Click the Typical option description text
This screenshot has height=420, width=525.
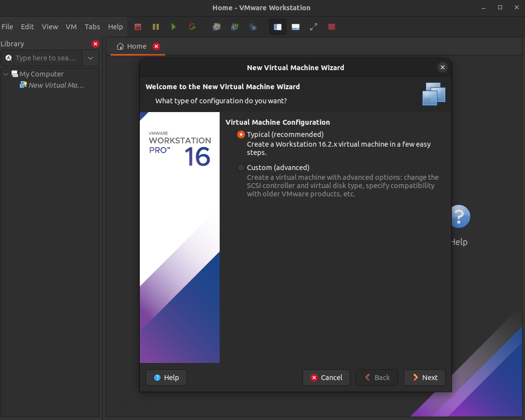339,148
